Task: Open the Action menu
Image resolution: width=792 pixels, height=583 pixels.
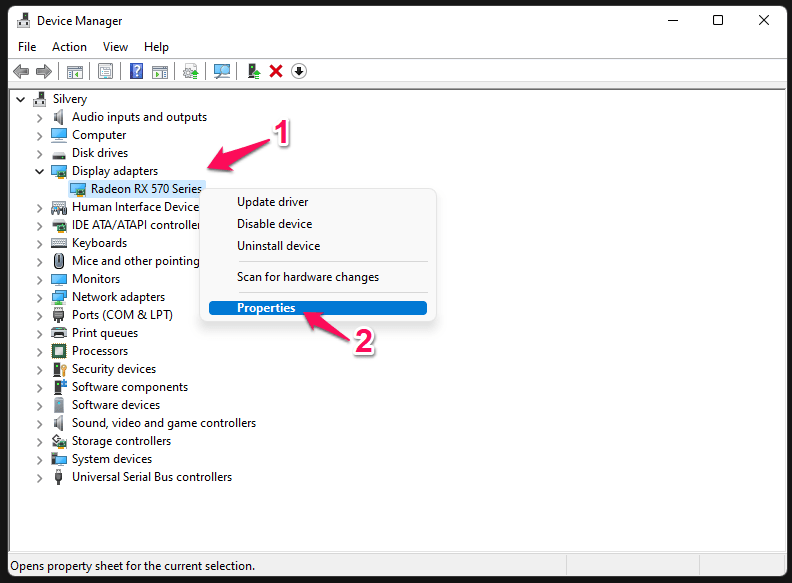Action: pyautogui.click(x=69, y=47)
